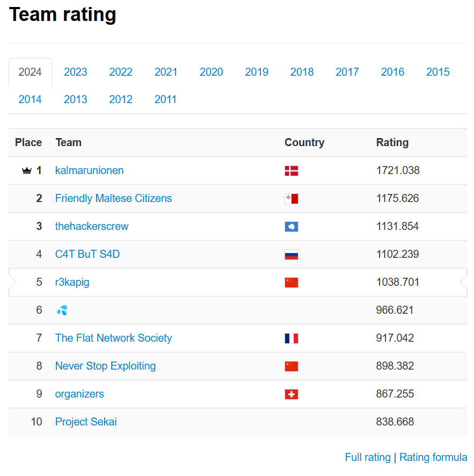474x476 pixels.
Task: Open the water droplets emoji team
Action: [62, 310]
